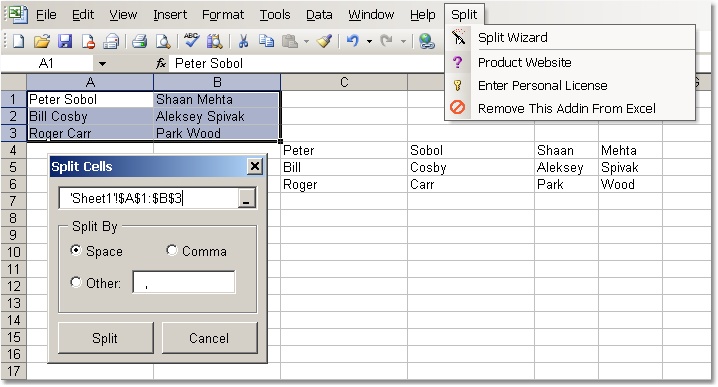Click the Undo arrow icon
Image resolution: width=718 pixels, height=387 pixels.
point(352,41)
